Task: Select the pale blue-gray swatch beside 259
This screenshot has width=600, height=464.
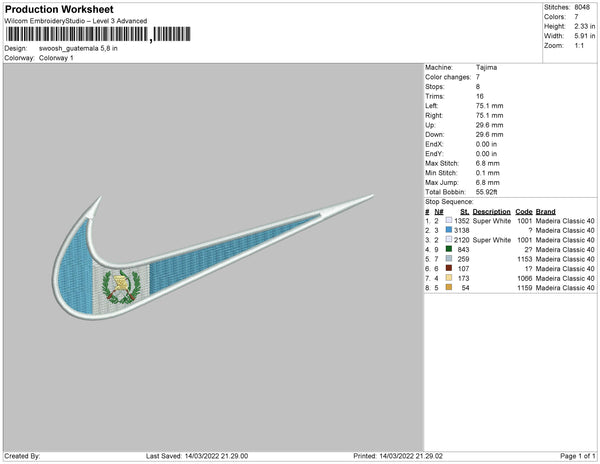Action: point(449,259)
